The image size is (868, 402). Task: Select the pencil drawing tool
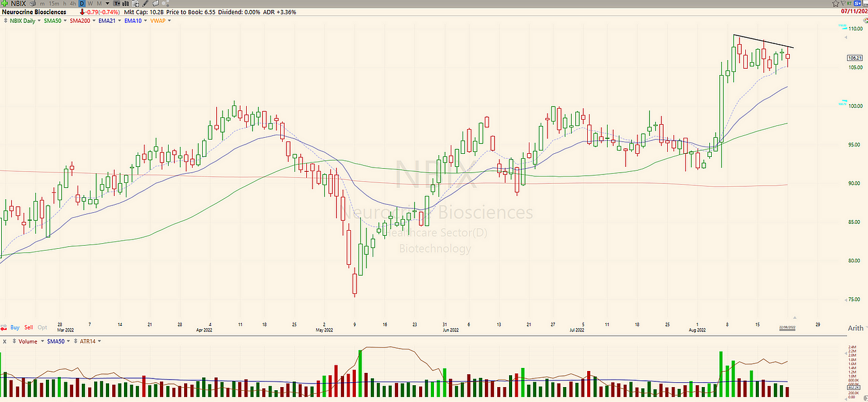(146, 3)
